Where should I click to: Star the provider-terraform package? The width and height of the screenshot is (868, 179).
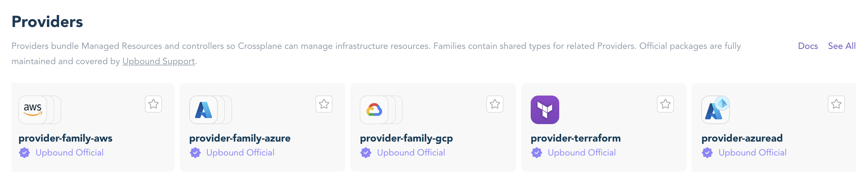coord(665,104)
